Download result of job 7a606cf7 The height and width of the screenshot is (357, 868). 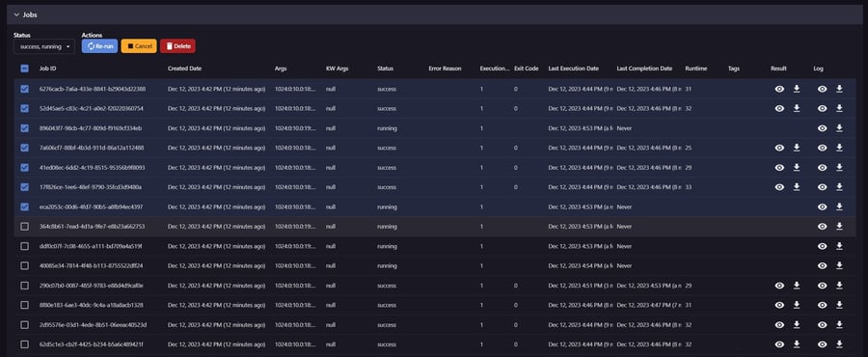797,148
